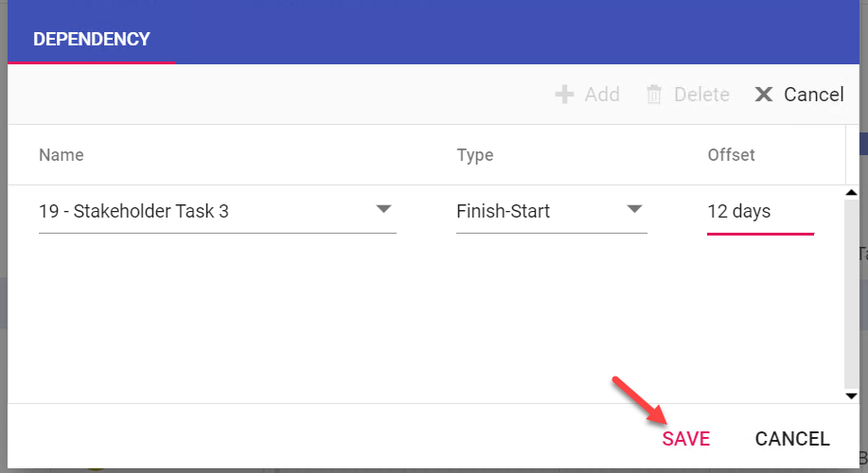Switch to the DEPENDENCY tab

[91, 40]
